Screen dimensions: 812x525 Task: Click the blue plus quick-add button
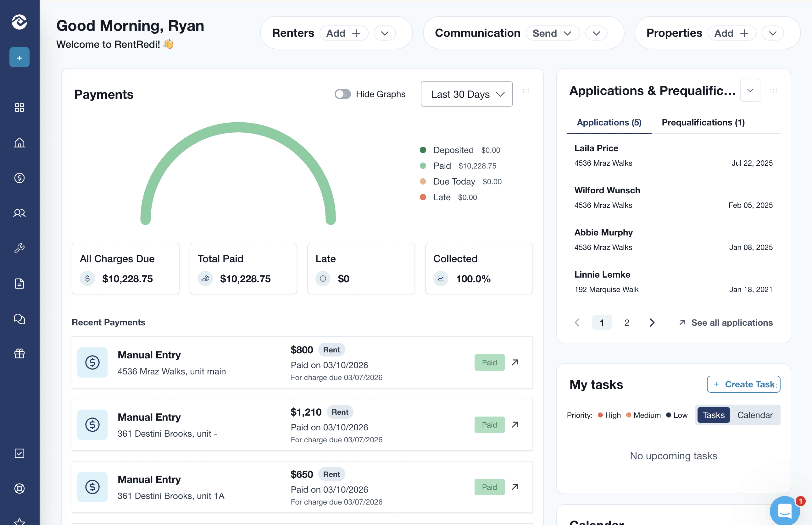[x=19, y=58]
